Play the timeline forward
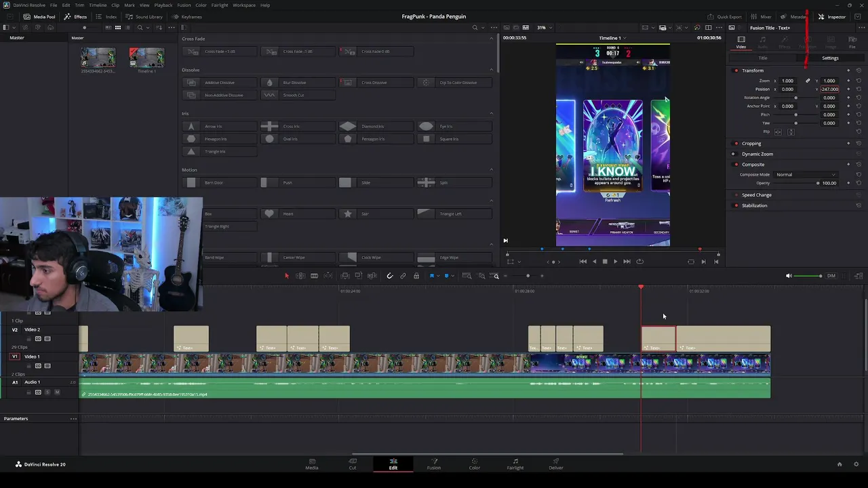The height and width of the screenshot is (488, 868). (x=616, y=262)
